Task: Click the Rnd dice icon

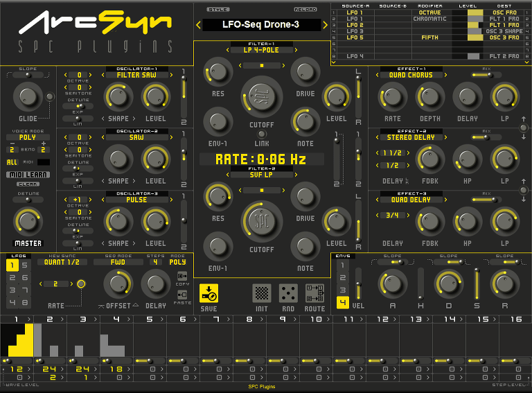Action: (x=288, y=293)
